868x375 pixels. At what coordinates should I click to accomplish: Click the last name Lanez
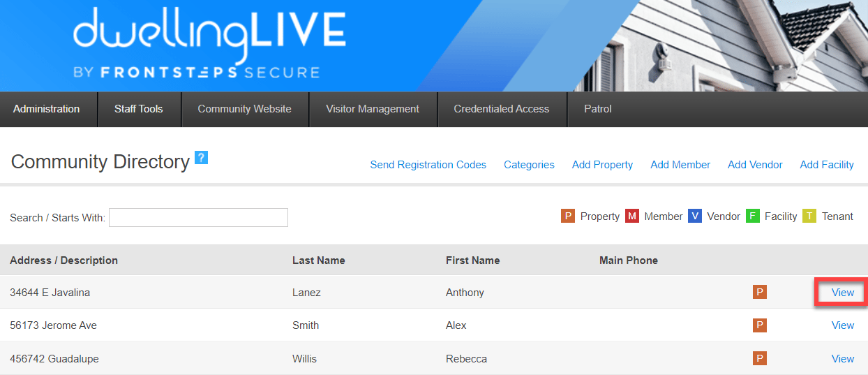(x=306, y=293)
